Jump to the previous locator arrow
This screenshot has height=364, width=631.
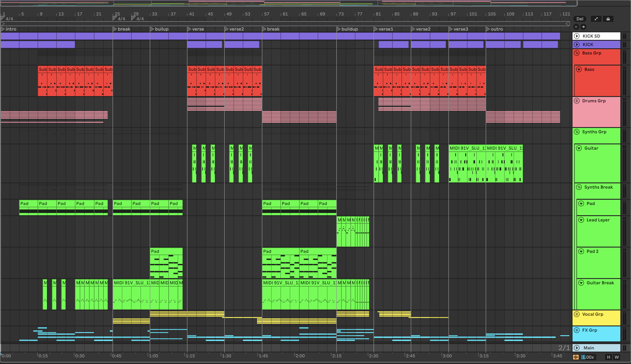click(576, 27)
